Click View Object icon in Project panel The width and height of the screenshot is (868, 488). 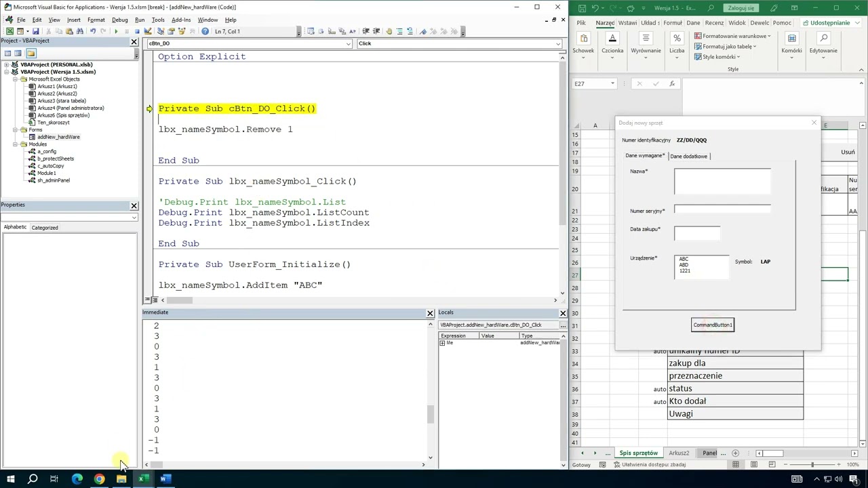(18, 53)
